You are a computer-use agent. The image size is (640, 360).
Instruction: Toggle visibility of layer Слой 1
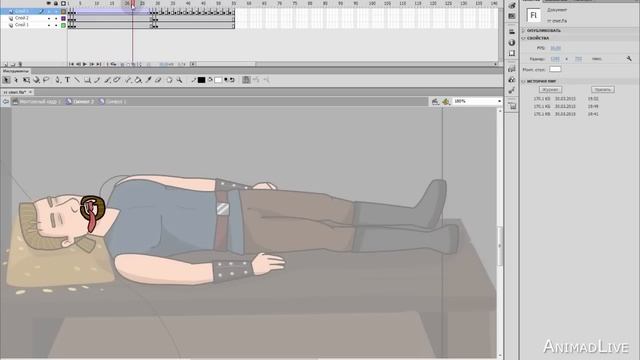(x=49, y=25)
